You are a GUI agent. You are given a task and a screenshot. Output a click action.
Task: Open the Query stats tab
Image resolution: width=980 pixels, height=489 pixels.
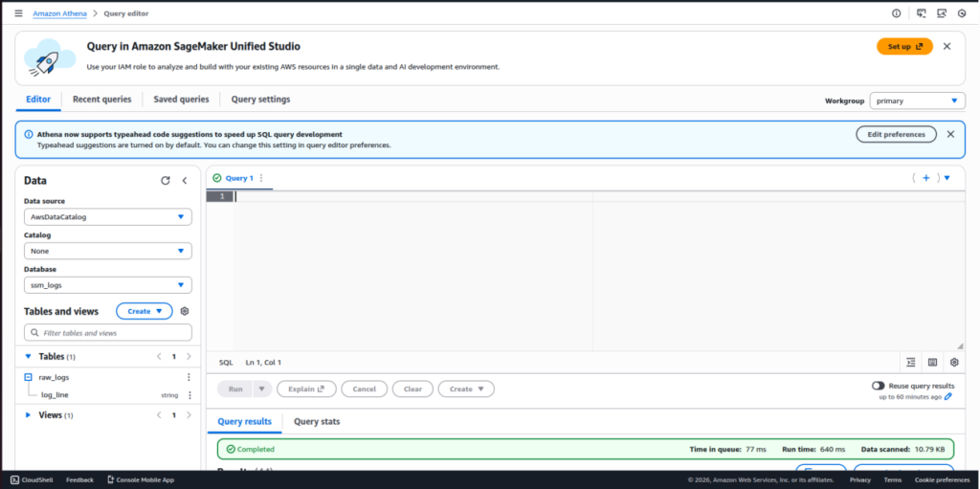click(316, 422)
